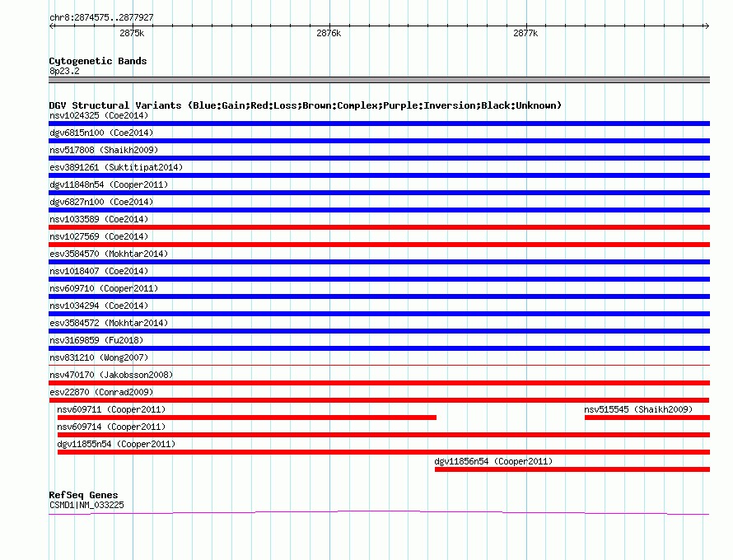Click nsv1018407 (Coe2014) label
Viewport: 733px width, 560px height.
(x=99, y=271)
